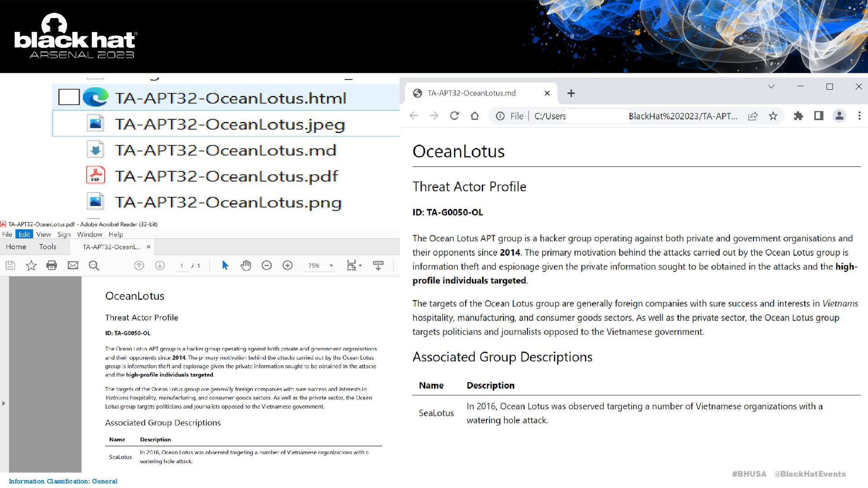Image resolution: width=868 pixels, height=488 pixels.
Task: Select the TA-APT32-OceanLotus.png image icon
Action: 95,202
